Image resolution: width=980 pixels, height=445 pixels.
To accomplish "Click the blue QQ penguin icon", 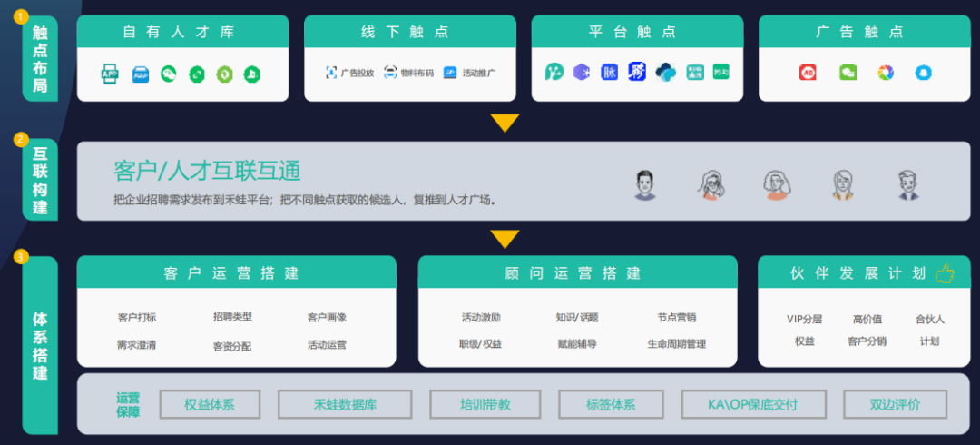I will (923, 73).
